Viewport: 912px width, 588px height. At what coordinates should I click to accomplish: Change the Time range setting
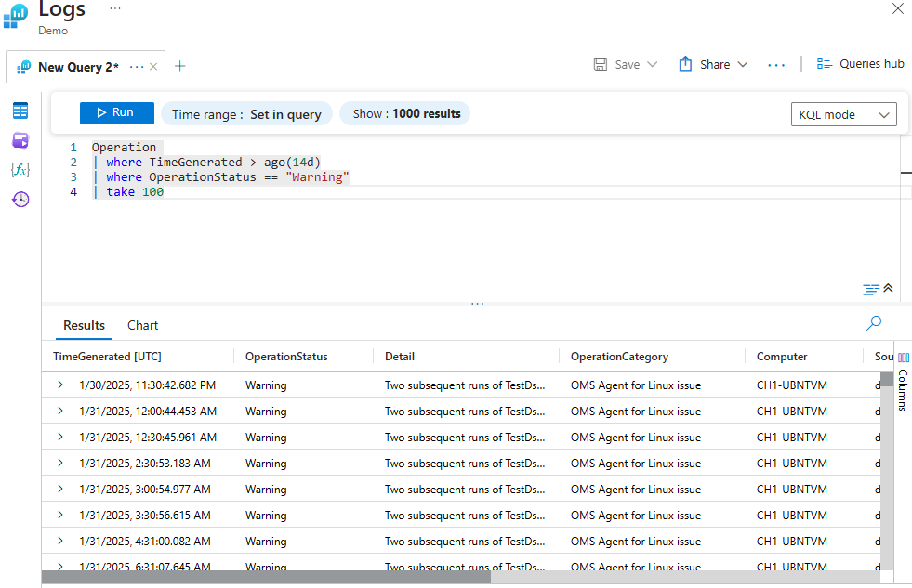pyautogui.click(x=246, y=114)
